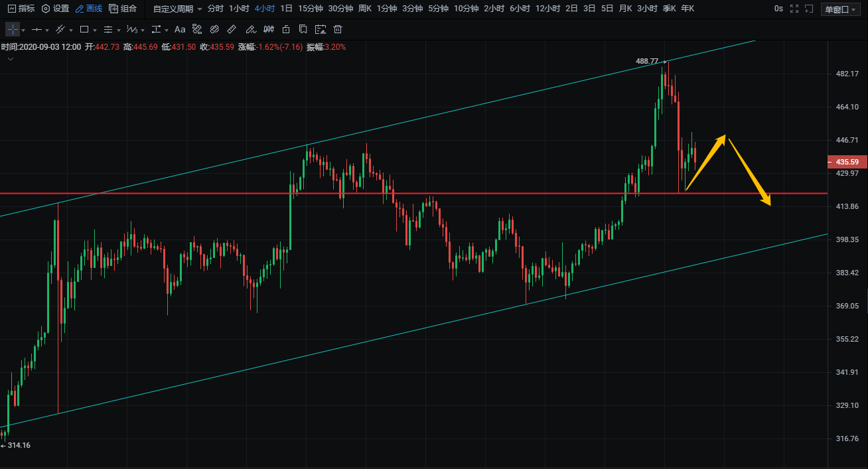Screen dimensions: 868x469
Task: Select the Aa text annotation tool
Action: click(x=180, y=30)
